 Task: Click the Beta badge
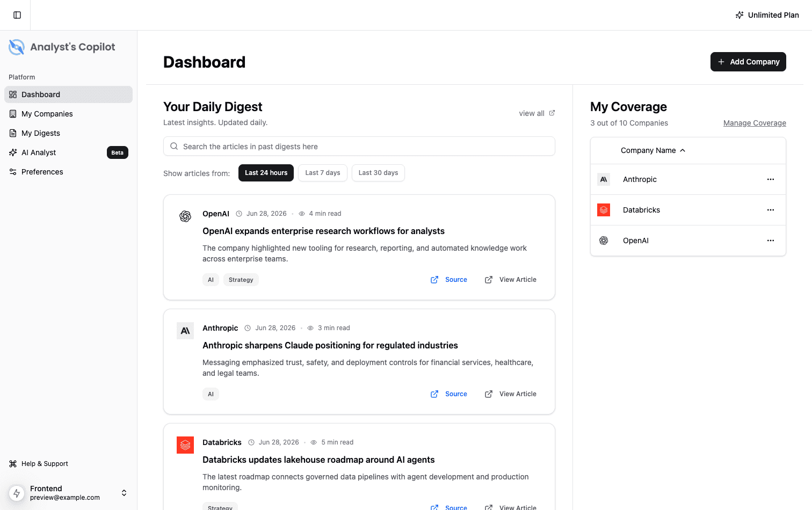point(118,152)
